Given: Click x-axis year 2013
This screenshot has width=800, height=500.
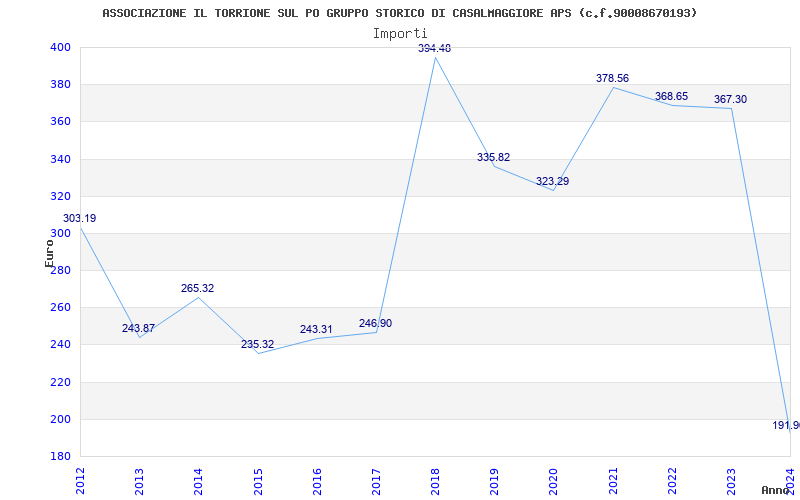Looking at the screenshot, I should pyautogui.click(x=139, y=481).
